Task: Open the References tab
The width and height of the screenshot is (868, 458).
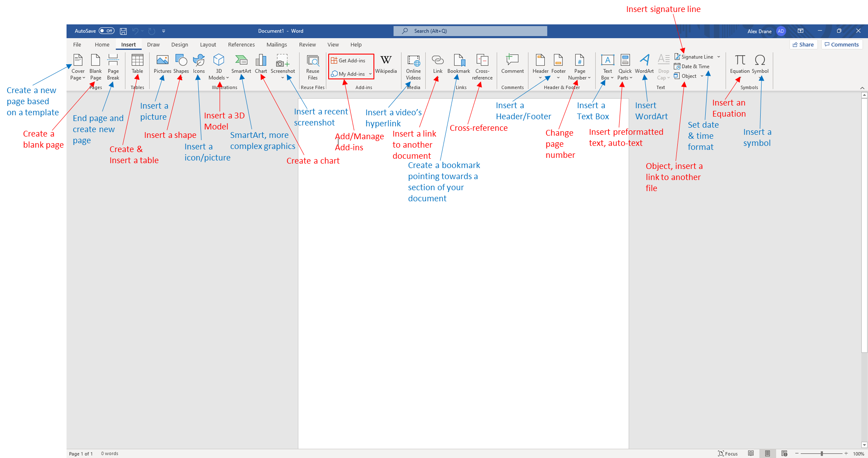Action: pos(241,45)
